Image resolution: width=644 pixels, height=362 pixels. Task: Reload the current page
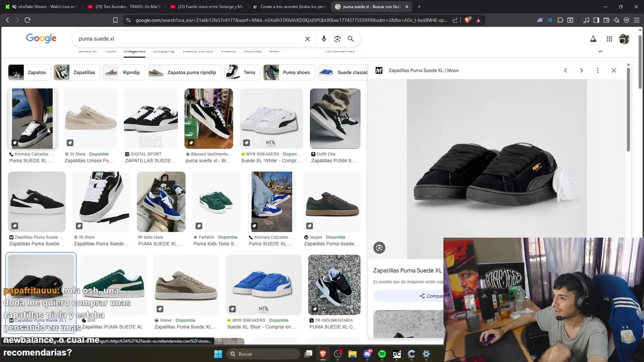click(x=27, y=20)
